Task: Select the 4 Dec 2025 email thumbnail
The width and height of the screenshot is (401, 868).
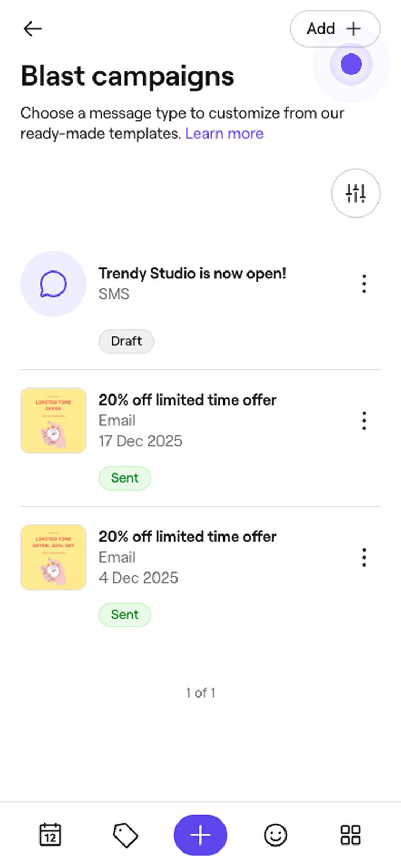Action: (53, 557)
